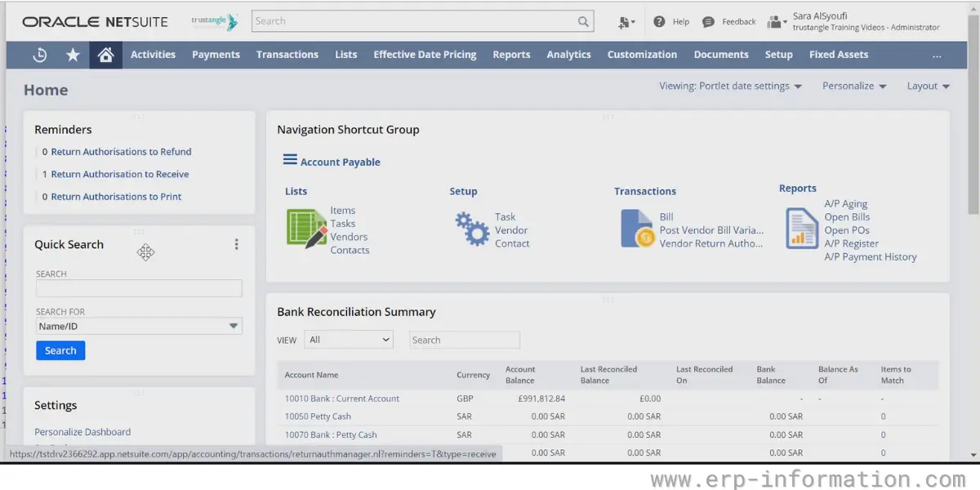
Task: Open the VIEW All dropdown in Bank Reconciliation
Action: [349, 340]
